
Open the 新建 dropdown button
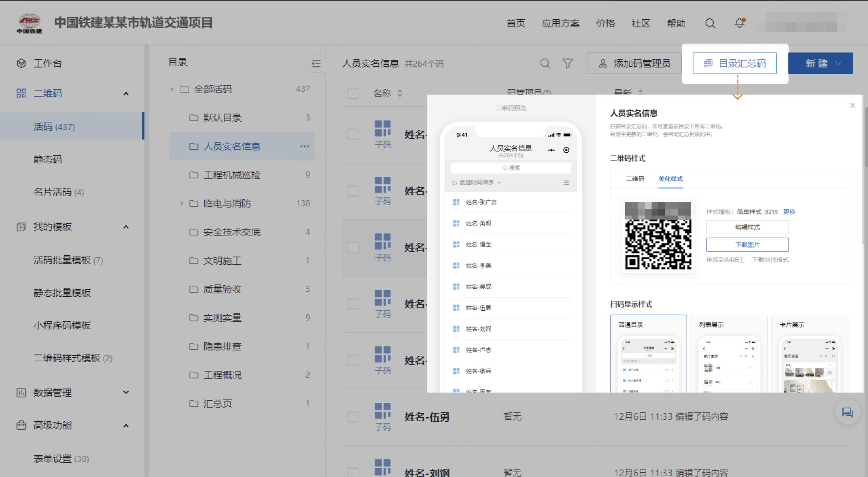point(820,63)
